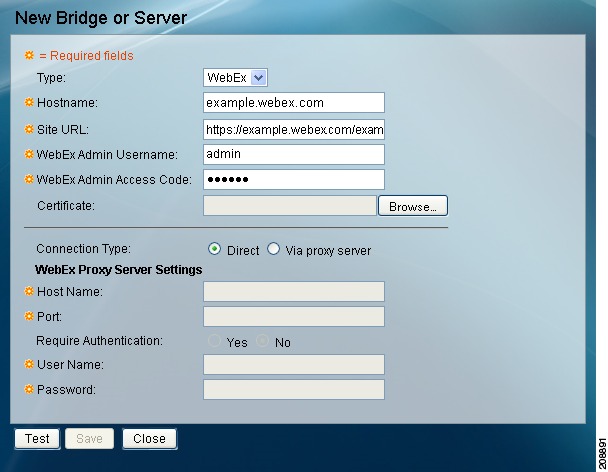Click the New Bridge or Server title
Viewport: 608px width, 472px height.
point(101,18)
